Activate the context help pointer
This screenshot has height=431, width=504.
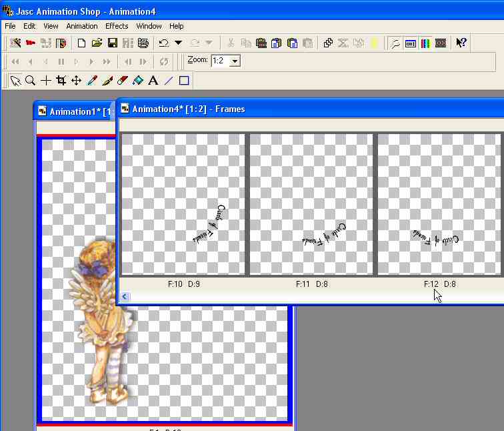click(461, 43)
